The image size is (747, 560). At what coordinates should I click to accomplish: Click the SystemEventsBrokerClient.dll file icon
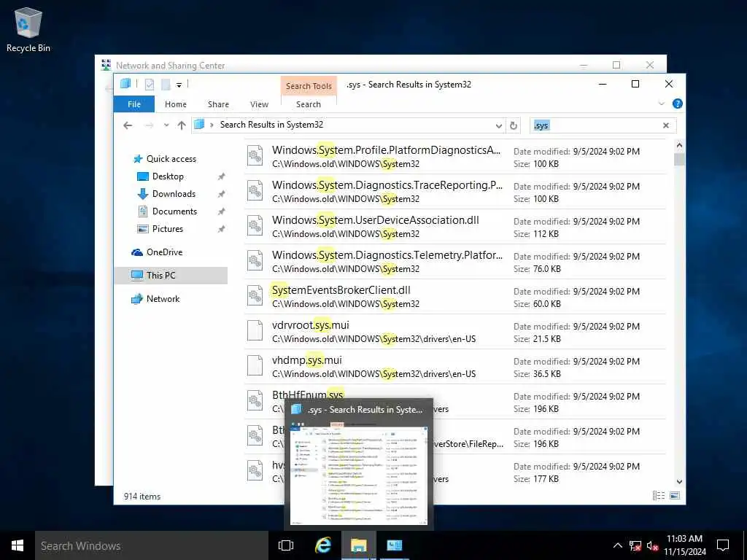(255, 296)
